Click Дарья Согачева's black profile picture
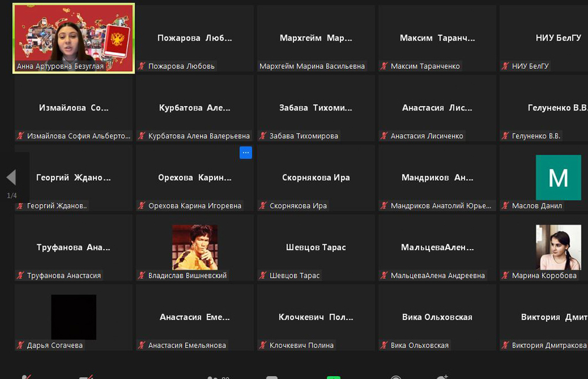 pos(73,317)
